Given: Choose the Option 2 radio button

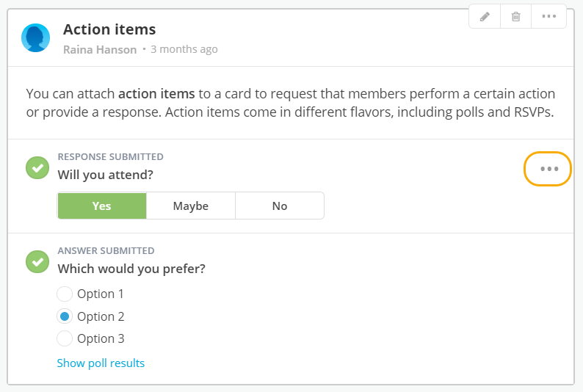Looking at the screenshot, I should coord(65,316).
